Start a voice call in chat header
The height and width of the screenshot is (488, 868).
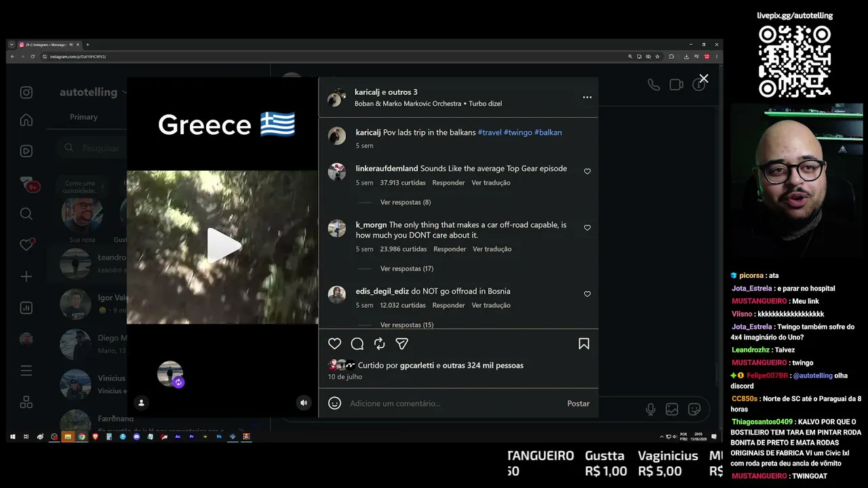(x=653, y=85)
